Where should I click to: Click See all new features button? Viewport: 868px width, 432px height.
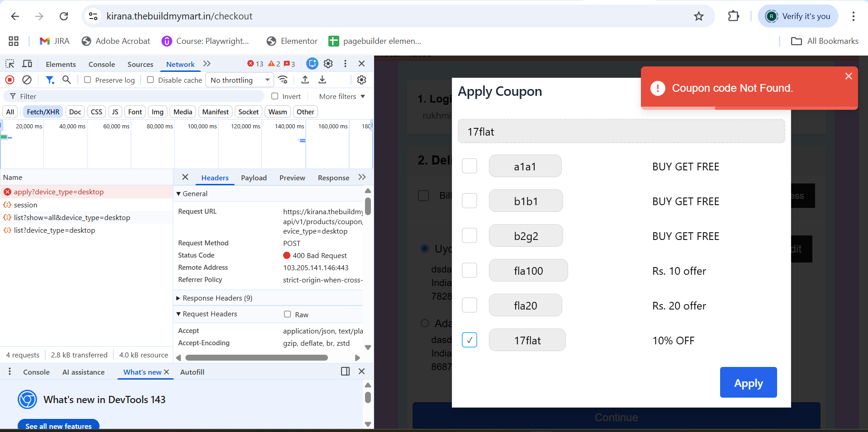[x=58, y=426]
